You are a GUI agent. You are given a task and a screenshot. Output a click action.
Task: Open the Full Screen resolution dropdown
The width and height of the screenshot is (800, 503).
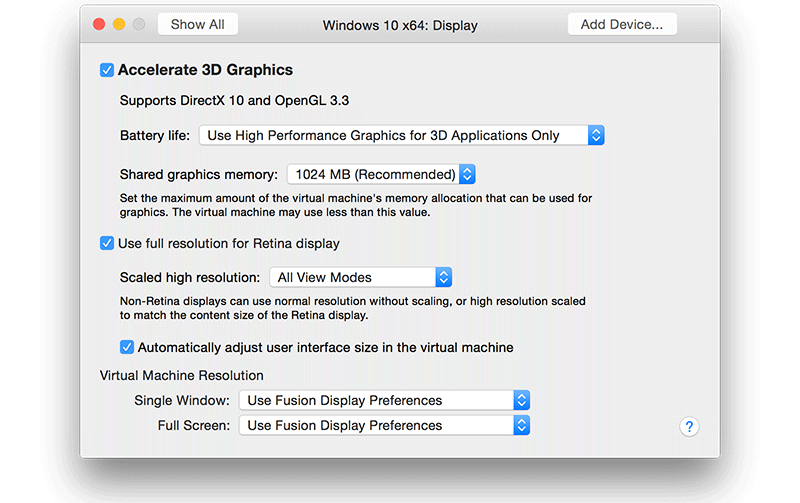(384, 425)
